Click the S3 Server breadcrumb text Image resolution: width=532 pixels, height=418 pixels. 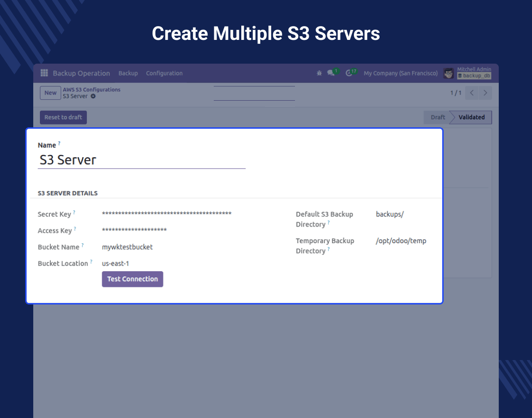pos(75,96)
